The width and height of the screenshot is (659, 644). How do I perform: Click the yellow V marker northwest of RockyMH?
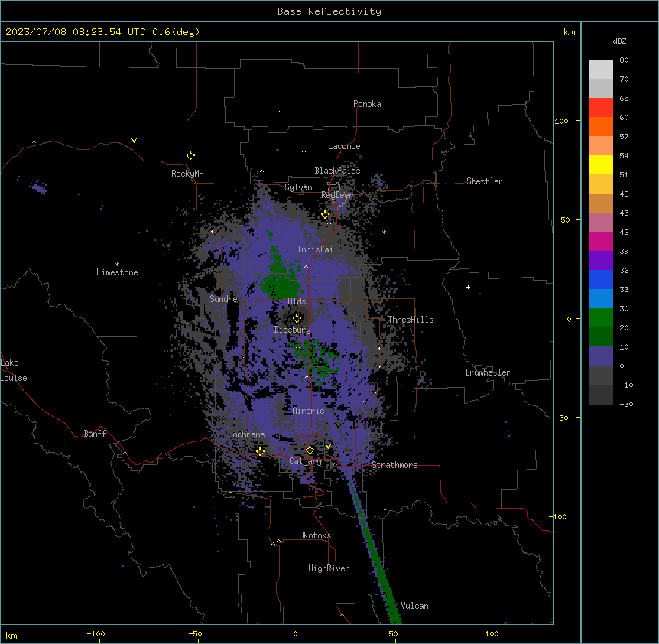(134, 141)
